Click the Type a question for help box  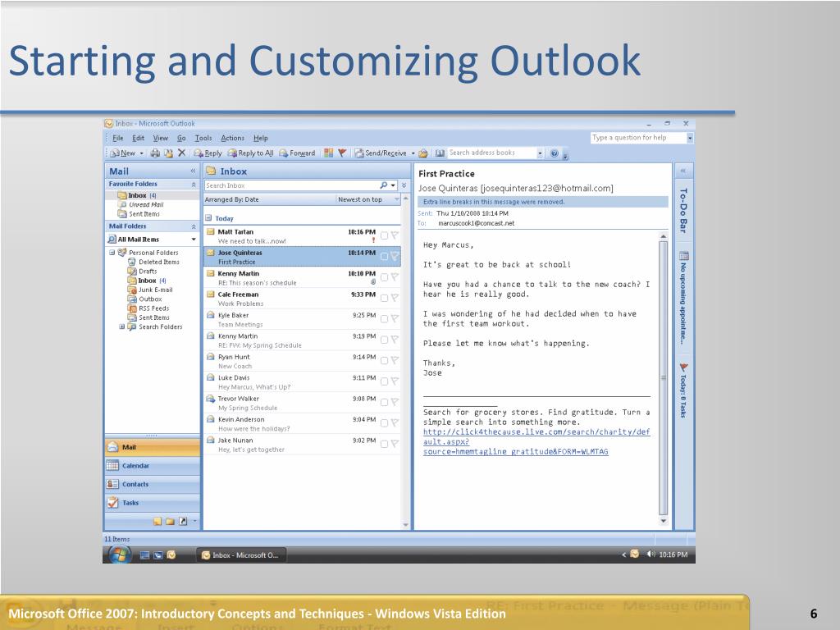[638, 138]
